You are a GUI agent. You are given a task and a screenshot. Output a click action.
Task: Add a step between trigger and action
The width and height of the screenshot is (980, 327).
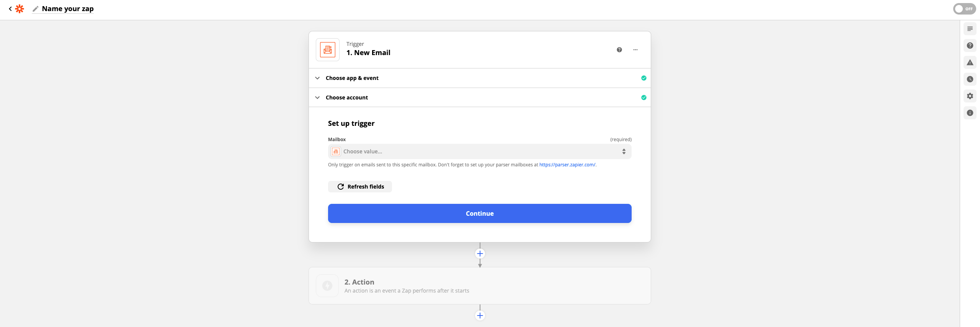click(480, 254)
